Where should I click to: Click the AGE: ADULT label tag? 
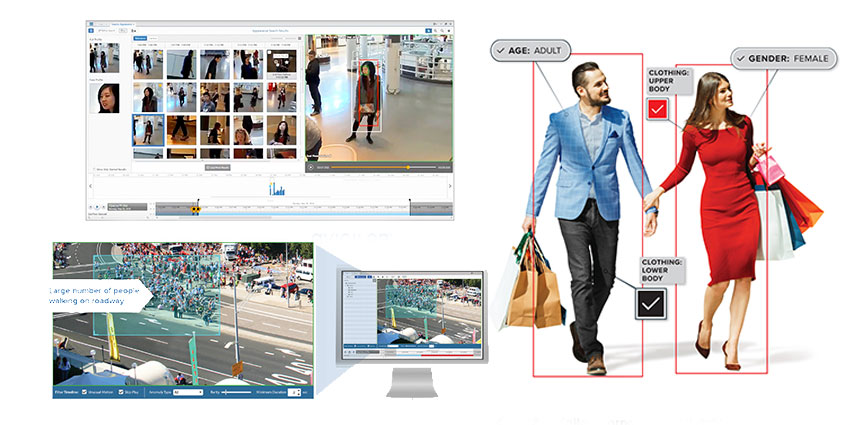tap(531, 50)
